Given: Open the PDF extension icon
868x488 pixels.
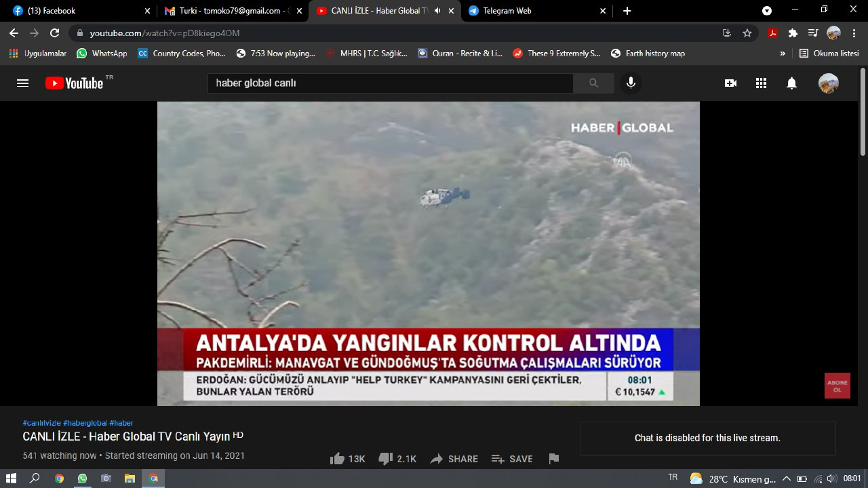Looking at the screenshot, I should tap(772, 33).
